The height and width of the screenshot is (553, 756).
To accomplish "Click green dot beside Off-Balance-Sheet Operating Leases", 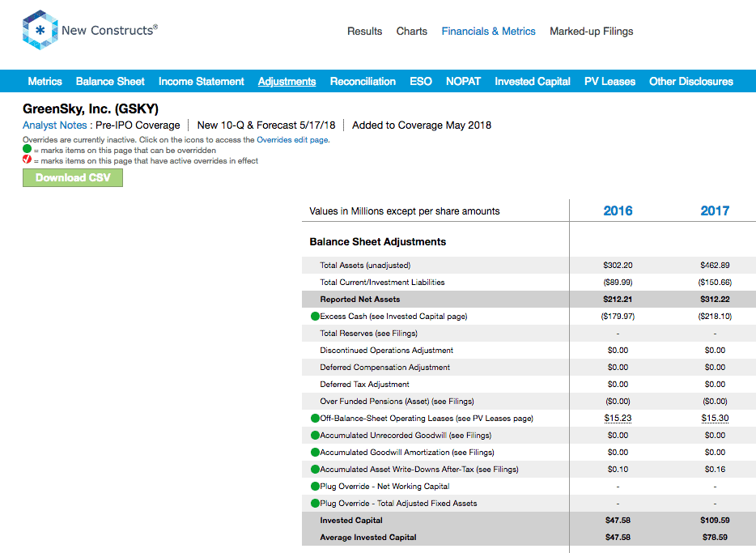I will point(316,418).
